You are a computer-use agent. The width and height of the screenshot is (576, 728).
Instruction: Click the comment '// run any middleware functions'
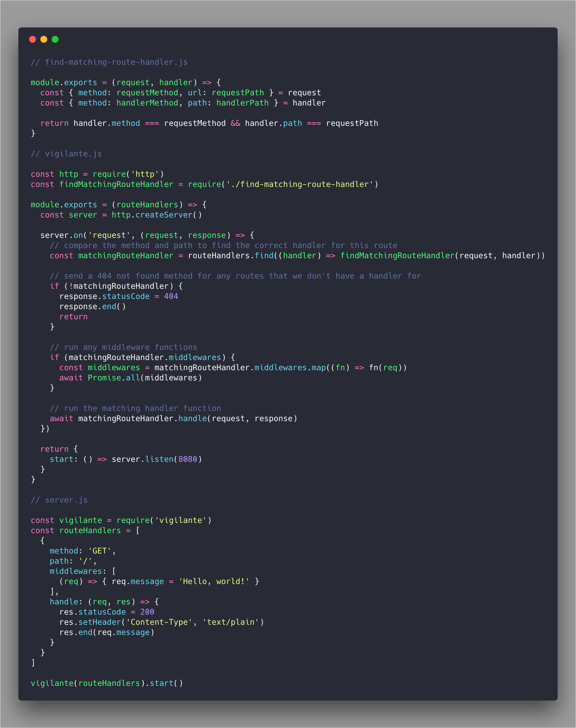tap(124, 347)
